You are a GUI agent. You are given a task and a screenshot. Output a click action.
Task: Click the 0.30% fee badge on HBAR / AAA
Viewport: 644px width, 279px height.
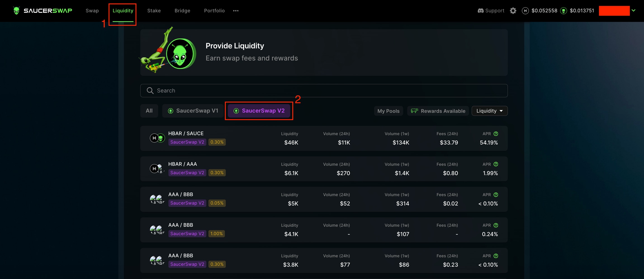[x=217, y=173]
